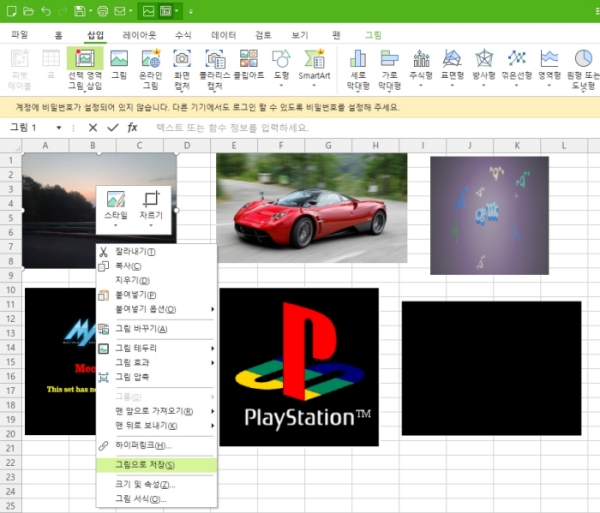
Task: Open the 그림 1 name box dropdown
Action: [59, 128]
